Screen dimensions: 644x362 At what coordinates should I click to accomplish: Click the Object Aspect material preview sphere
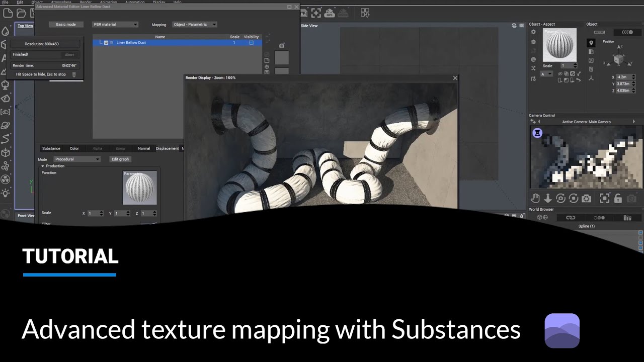[x=559, y=45]
